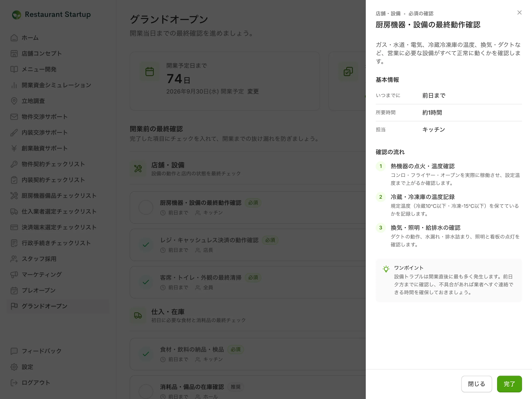Click the 約1時間 duration value
Image resolution: width=532 pixels, height=399 pixels.
432,113
